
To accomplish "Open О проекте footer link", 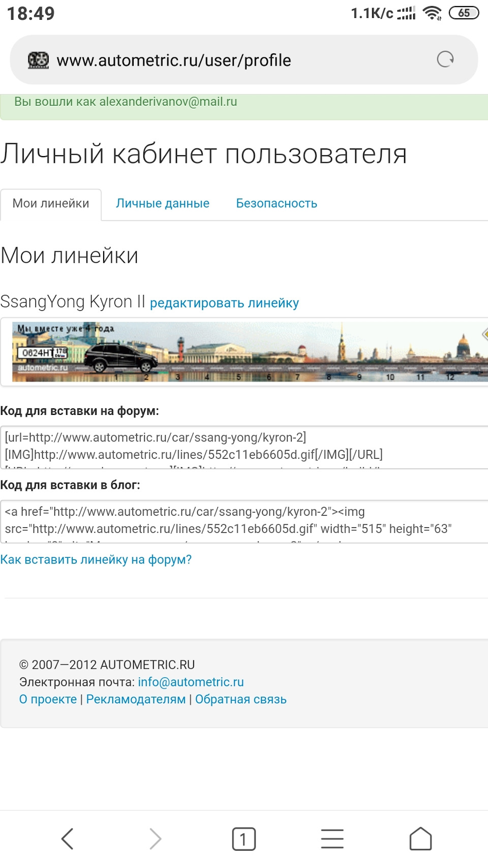I will pos(48,699).
